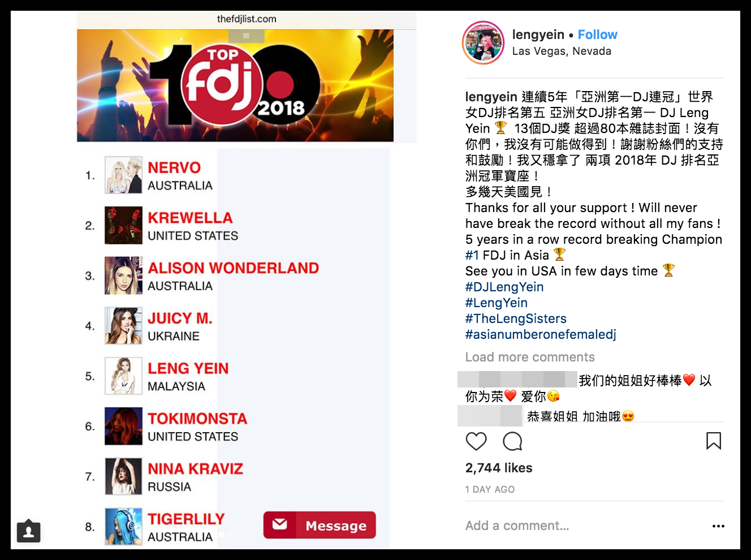Open the three-dot more options menu
751x560 pixels.
pyautogui.click(x=718, y=526)
